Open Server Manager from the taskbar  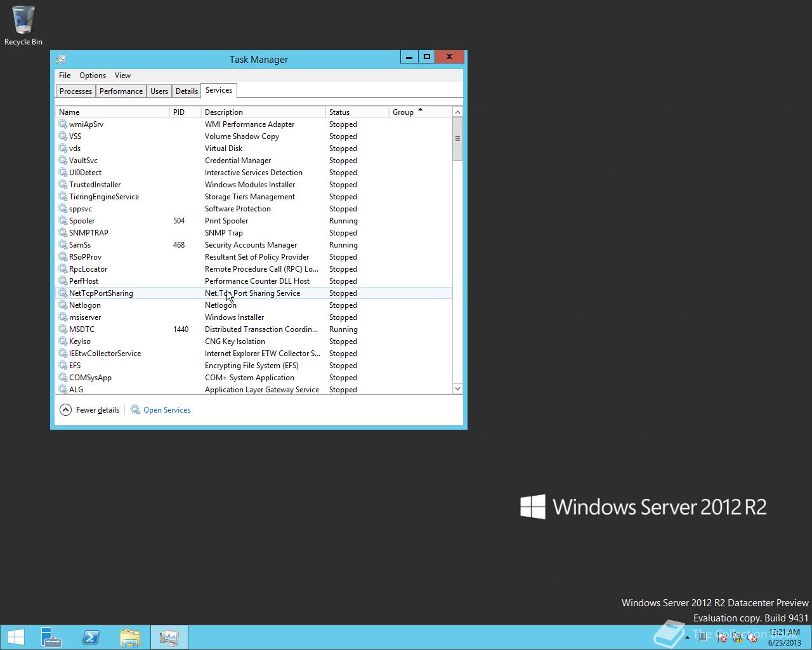pos(51,637)
